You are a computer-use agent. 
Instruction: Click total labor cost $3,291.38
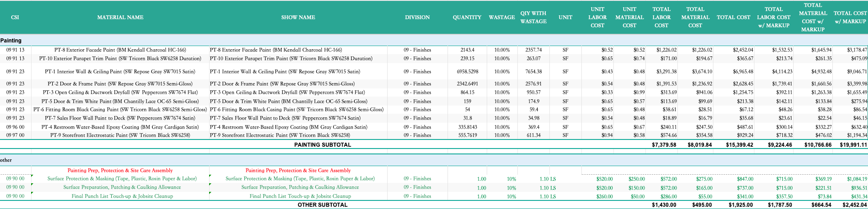click(x=667, y=72)
